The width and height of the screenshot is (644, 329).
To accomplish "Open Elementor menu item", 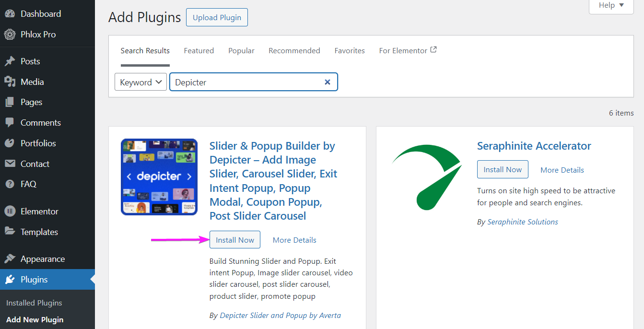I will point(47,211).
